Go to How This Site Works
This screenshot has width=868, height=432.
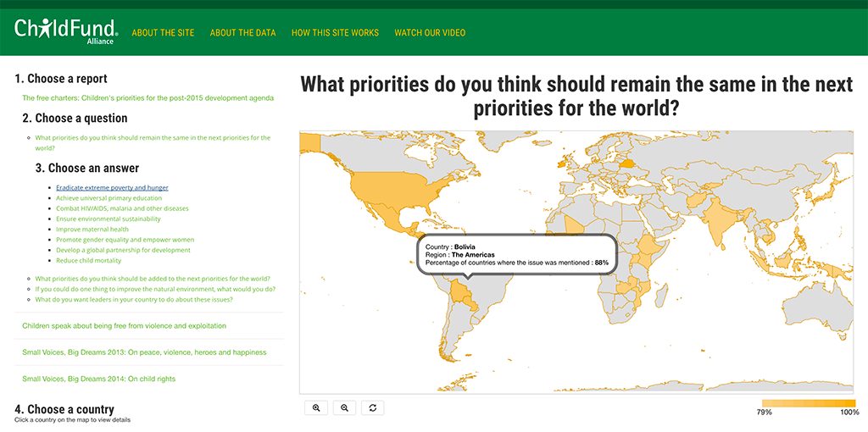coord(335,33)
